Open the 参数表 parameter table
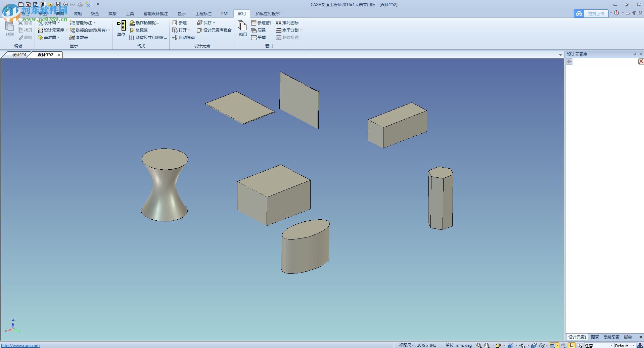The image size is (644, 348). [x=79, y=38]
